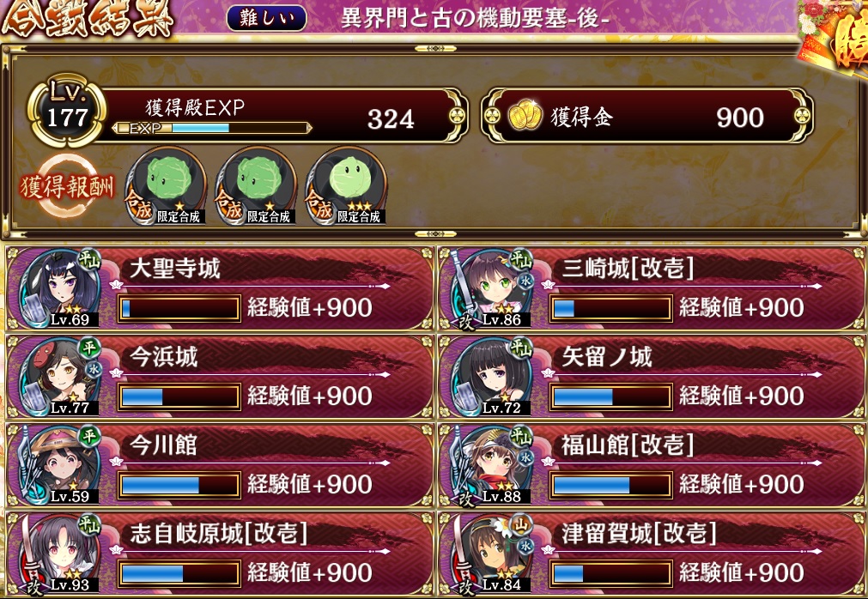Image resolution: width=868 pixels, height=599 pixels.
Task: Select the 三崎城[改壱] character portrait
Action: pos(492,288)
